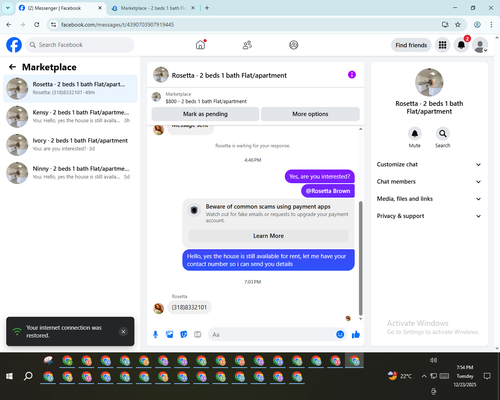Click the taskbar volume icon
Screen dimensions: 500x400
tap(433, 360)
